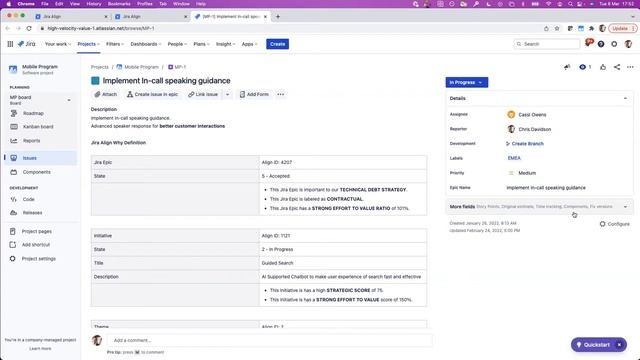Open the Your work menu
Screen dimensions: 640x360
tap(58, 44)
